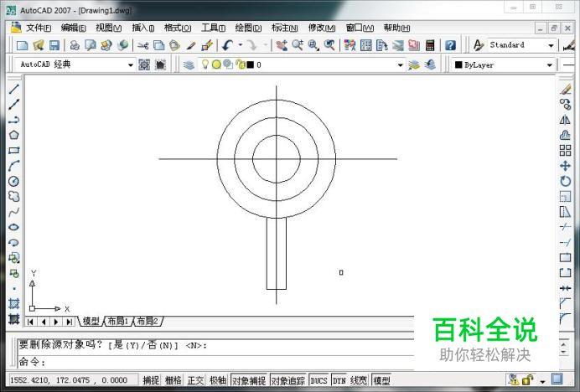Select the Move modify tool
This screenshot has width=580, height=392.
(565, 166)
